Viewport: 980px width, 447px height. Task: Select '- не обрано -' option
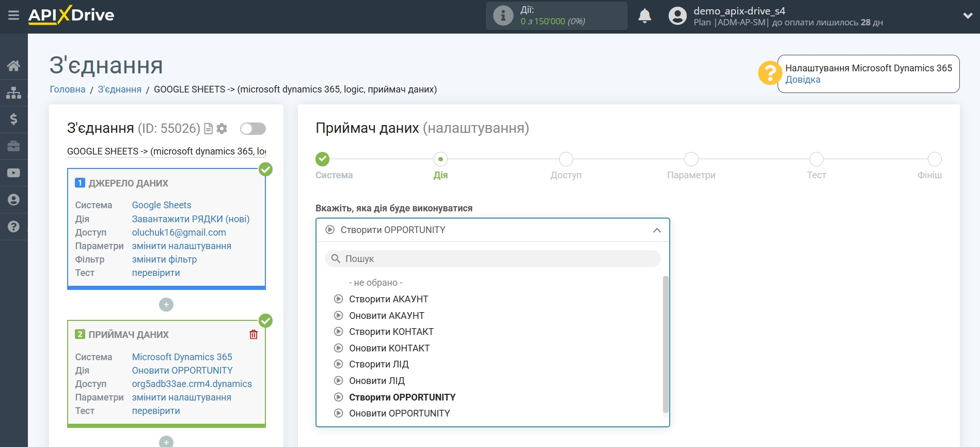tap(375, 283)
